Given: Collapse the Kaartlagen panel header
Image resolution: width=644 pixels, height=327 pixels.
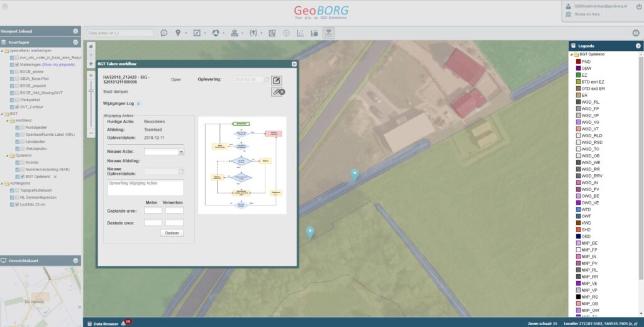Looking at the screenshot, I should (x=75, y=42).
